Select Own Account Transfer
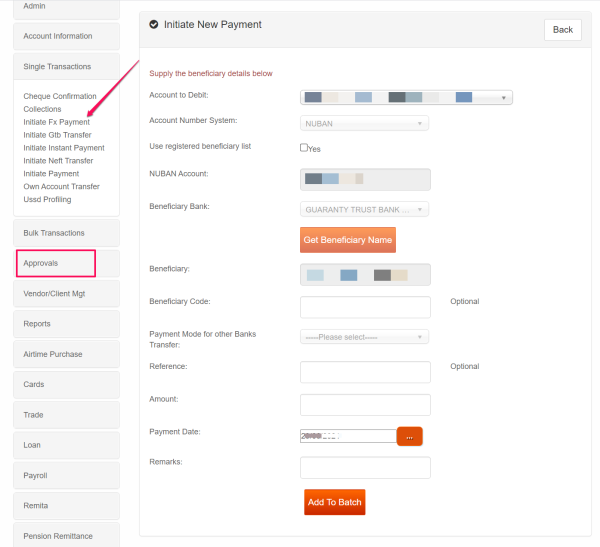Image resolution: width=600 pixels, height=547 pixels. (x=61, y=186)
